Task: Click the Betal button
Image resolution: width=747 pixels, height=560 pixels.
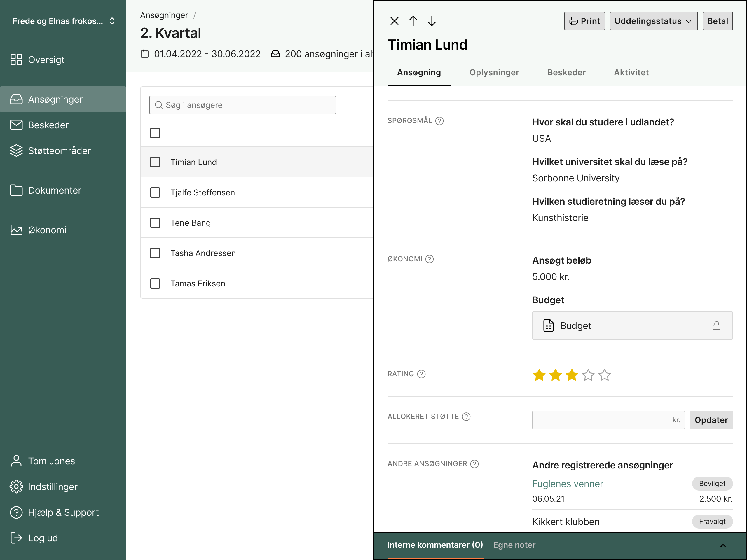Action: [717, 21]
